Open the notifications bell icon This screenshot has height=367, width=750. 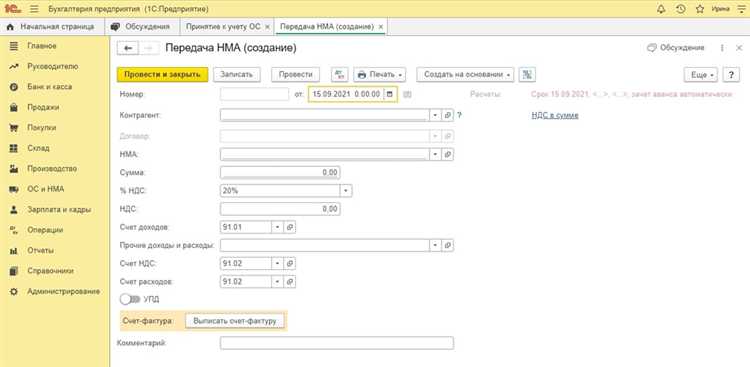point(662,9)
